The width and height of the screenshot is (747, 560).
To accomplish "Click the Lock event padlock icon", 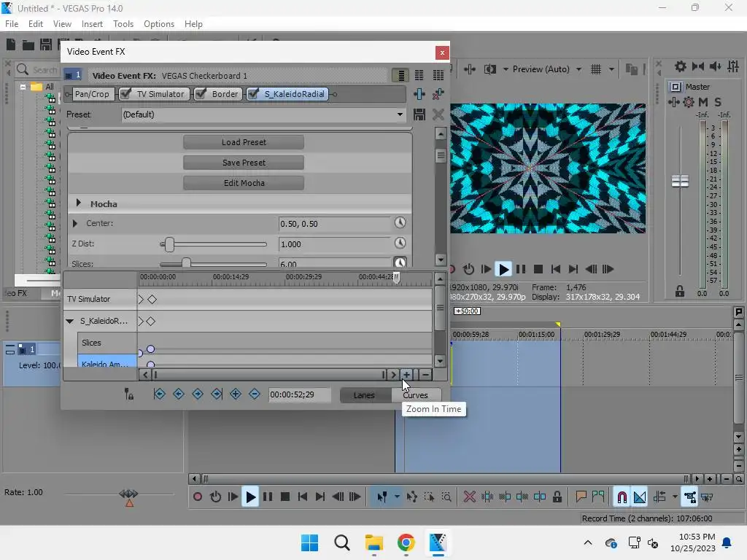I will click(x=557, y=497).
